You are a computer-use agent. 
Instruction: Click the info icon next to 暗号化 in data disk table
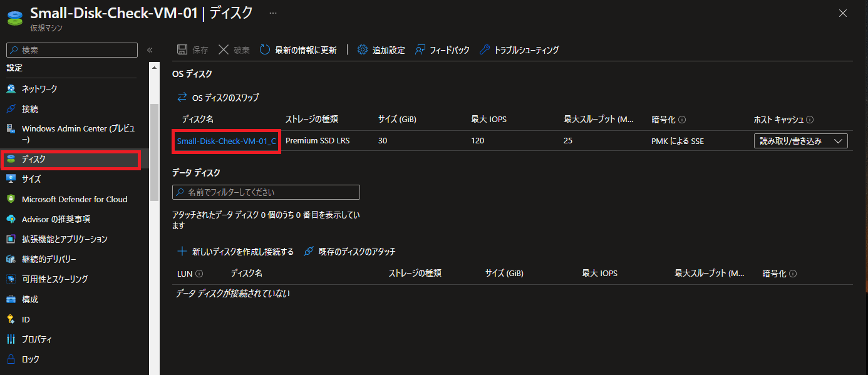pos(793,274)
